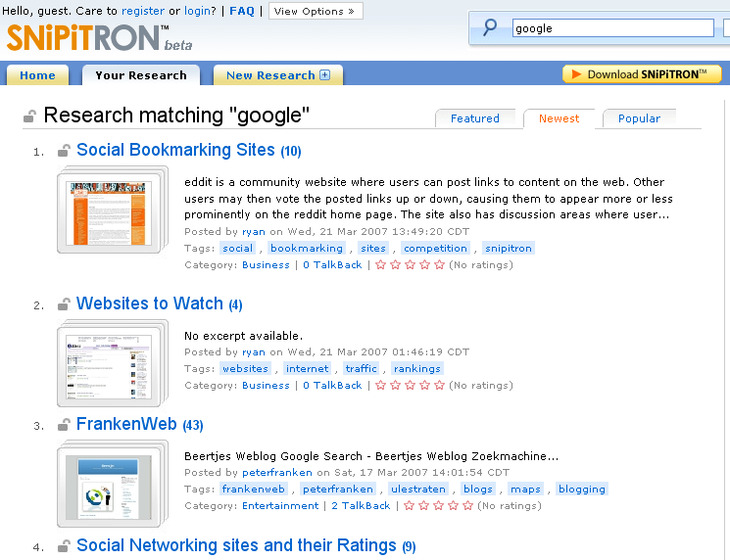730x560 pixels.
Task: Click the blogs tag
Action: pos(478,489)
